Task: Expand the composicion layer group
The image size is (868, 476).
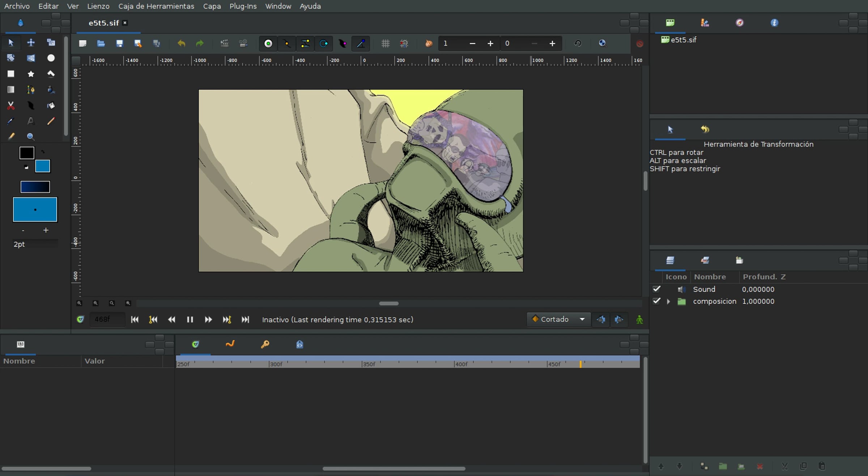Action: click(668, 301)
